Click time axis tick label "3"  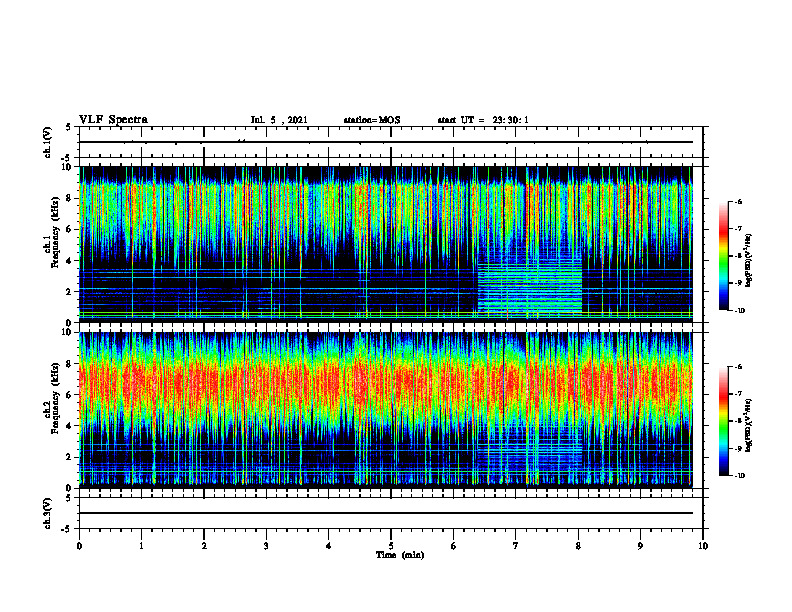pos(266,546)
